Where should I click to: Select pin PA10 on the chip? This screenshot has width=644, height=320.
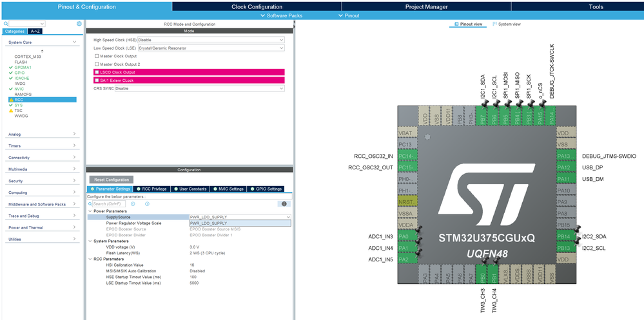[x=567, y=191]
